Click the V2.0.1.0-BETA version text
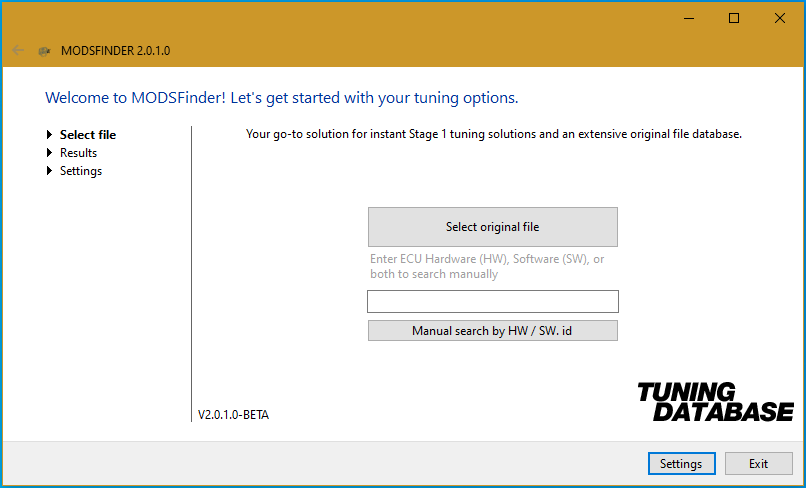806x488 pixels. pos(233,414)
